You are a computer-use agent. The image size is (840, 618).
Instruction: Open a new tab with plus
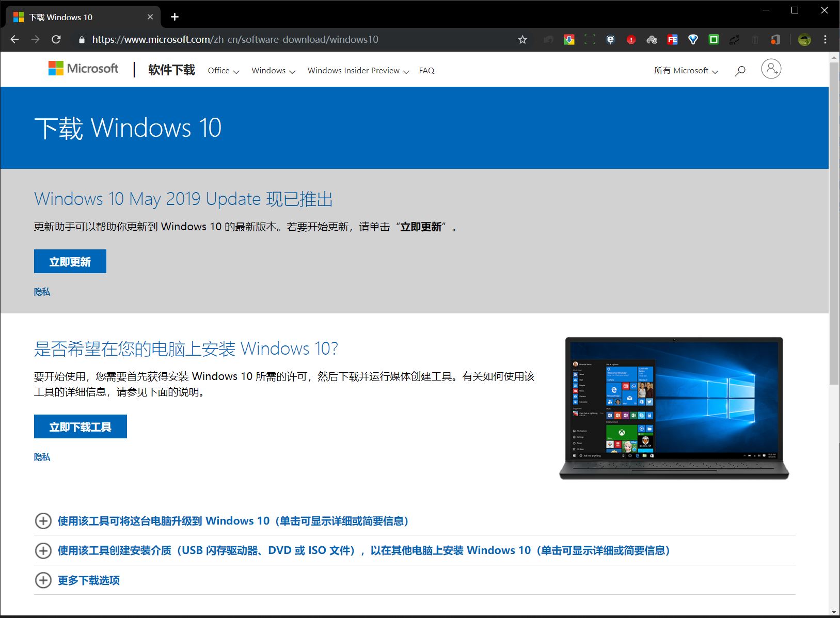coord(175,17)
